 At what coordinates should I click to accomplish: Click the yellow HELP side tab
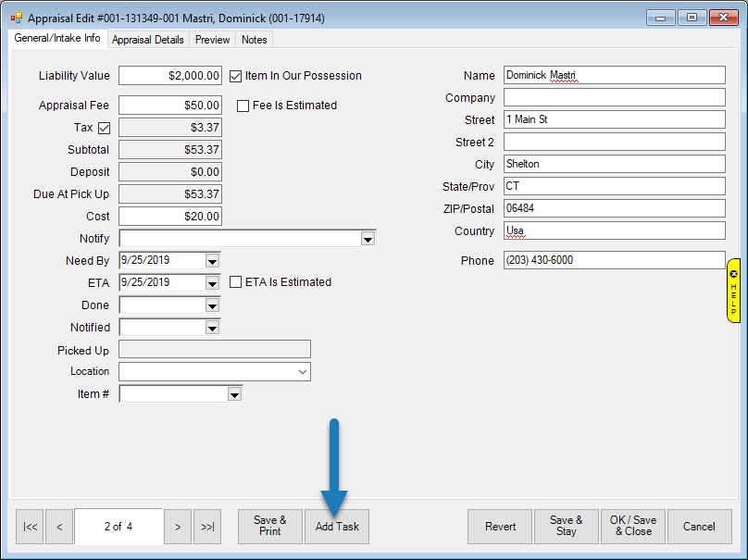733,291
